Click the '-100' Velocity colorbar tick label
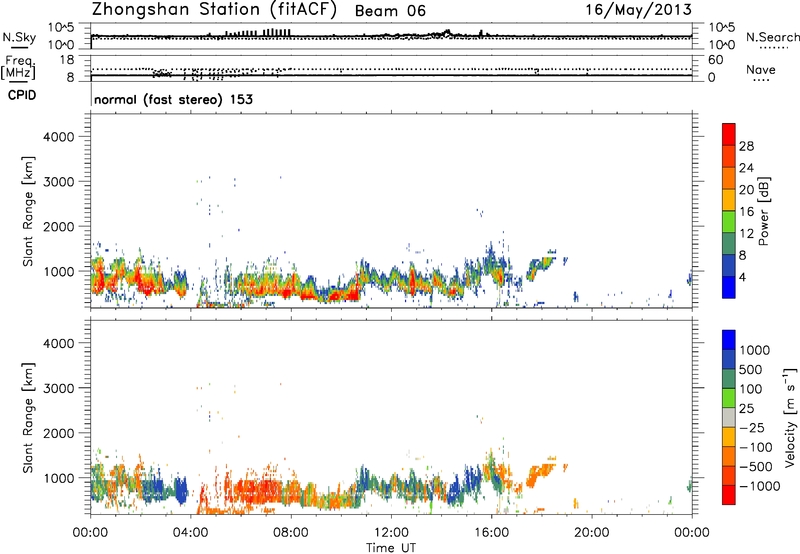Image resolution: width=800 pixels, height=554 pixels. [756, 447]
